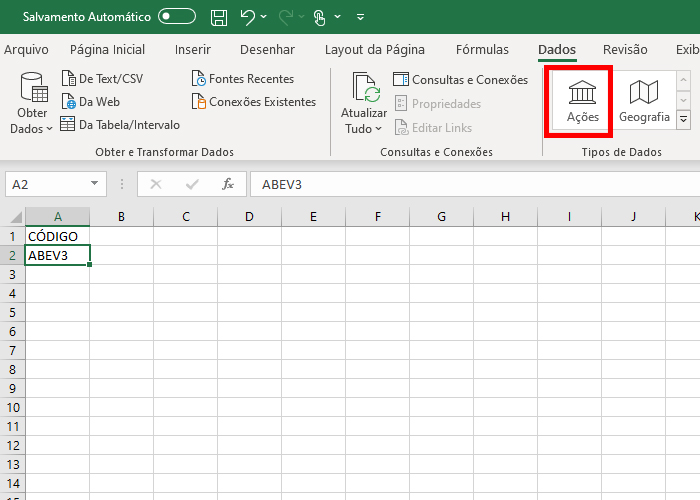Click the formula bar containing ABEV3

click(475, 184)
